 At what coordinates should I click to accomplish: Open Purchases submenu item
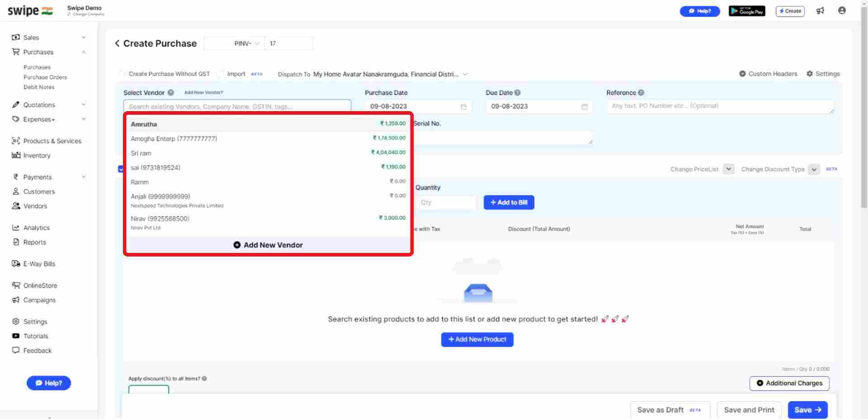37,67
